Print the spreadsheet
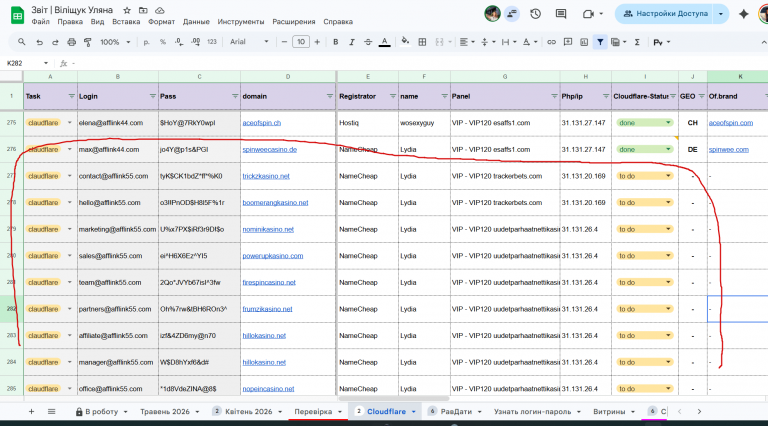This screenshot has width=768, height=426. click(x=72, y=42)
